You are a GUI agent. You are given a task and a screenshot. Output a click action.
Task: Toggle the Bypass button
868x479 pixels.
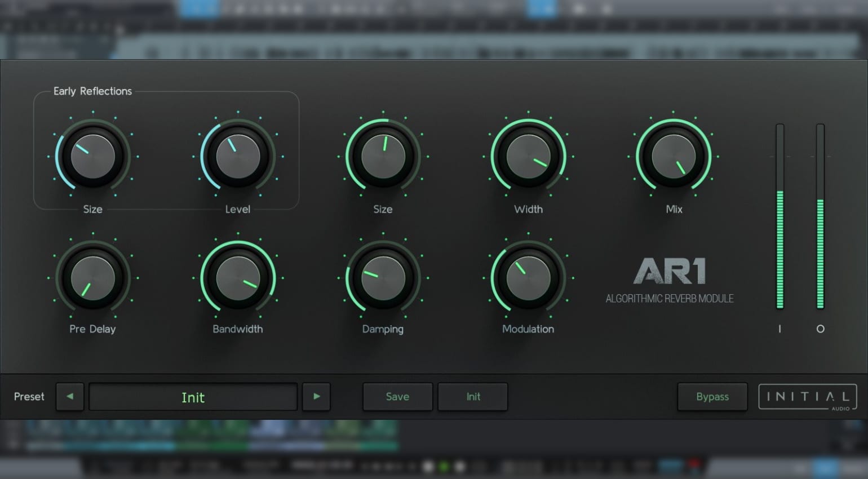pos(712,397)
